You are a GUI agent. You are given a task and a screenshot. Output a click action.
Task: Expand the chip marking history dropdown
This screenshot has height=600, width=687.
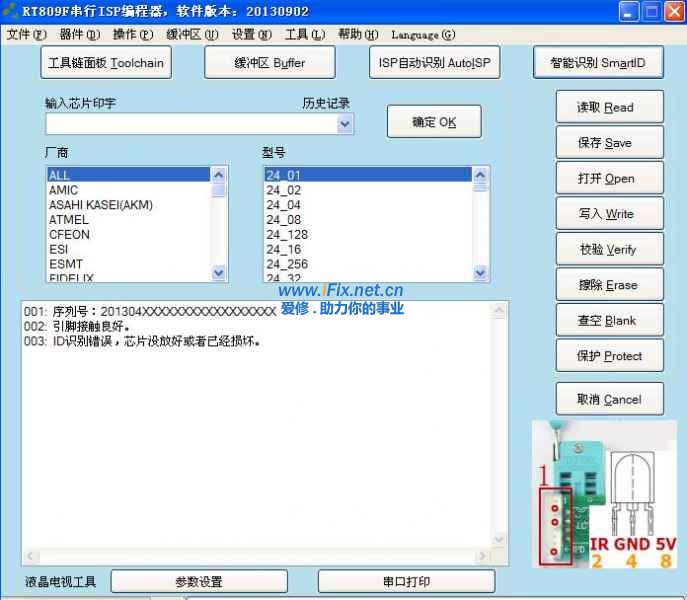click(x=345, y=124)
